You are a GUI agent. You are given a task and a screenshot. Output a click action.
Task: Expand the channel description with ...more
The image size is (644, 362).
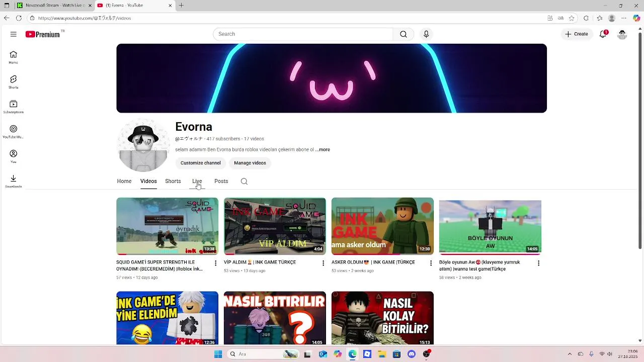point(323,150)
